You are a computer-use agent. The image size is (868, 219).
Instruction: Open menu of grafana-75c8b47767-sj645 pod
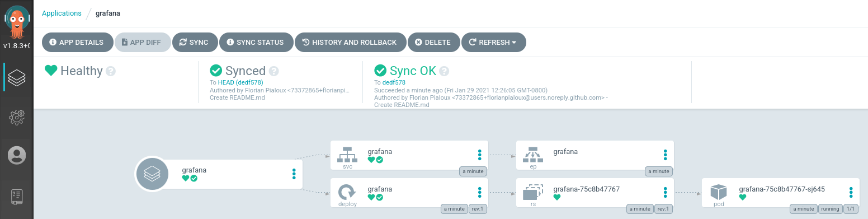(851, 193)
